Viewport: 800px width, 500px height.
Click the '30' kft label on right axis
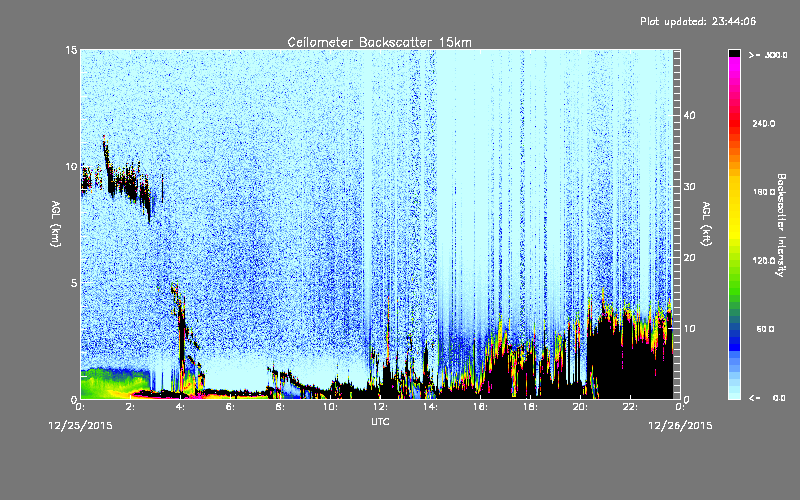(x=689, y=186)
